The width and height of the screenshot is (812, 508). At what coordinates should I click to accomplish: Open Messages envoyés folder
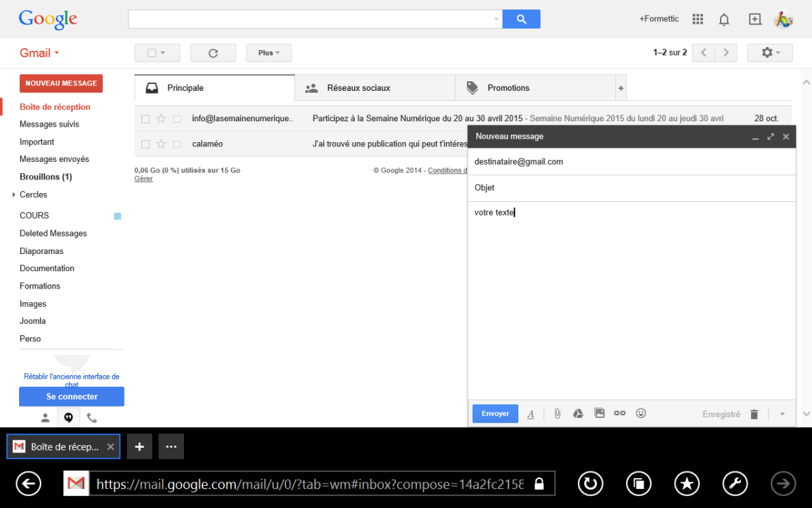tap(54, 159)
